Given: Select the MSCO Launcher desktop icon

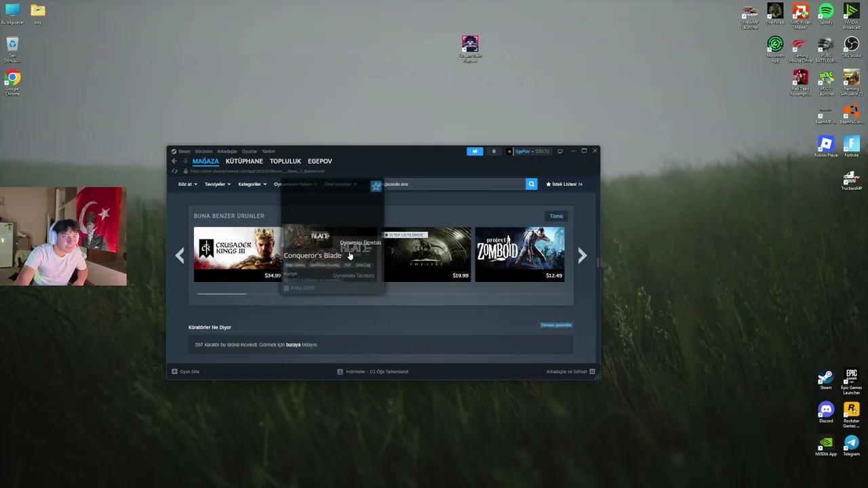Looking at the screenshot, I should click(x=825, y=83).
